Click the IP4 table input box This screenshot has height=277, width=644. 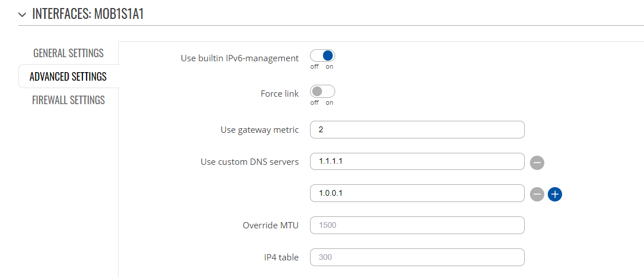pyautogui.click(x=417, y=258)
